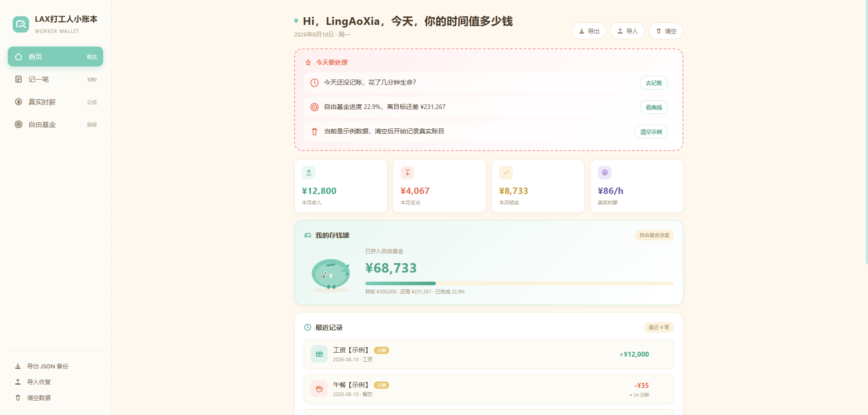The width and height of the screenshot is (868, 415).
Task: Click the LAX打工人小账本 logo icon
Action: (21, 24)
